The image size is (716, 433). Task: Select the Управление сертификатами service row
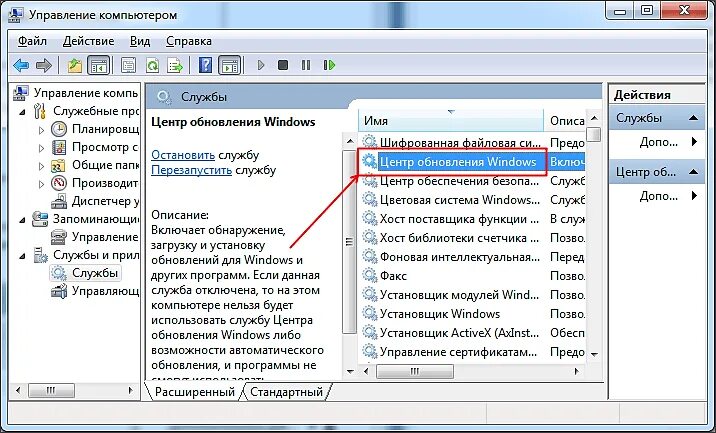pyautogui.click(x=472, y=352)
